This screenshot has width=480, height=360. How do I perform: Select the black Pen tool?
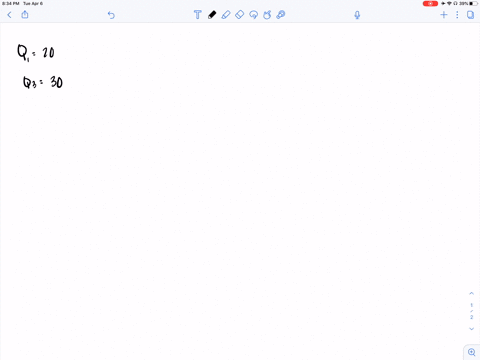(212, 15)
